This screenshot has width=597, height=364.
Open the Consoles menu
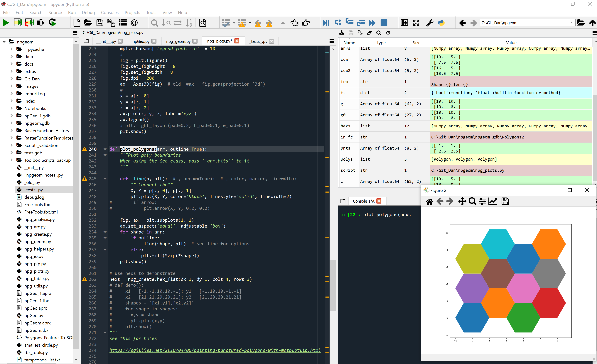[x=110, y=12]
